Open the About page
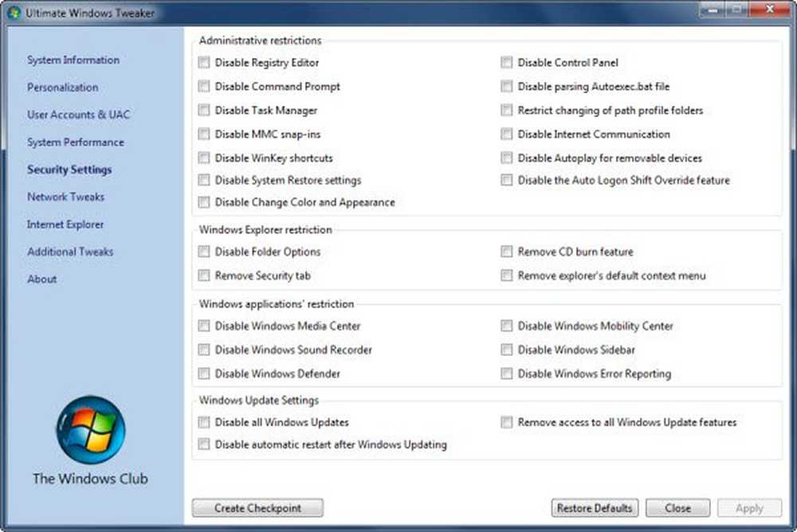 pyautogui.click(x=41, y=280)
